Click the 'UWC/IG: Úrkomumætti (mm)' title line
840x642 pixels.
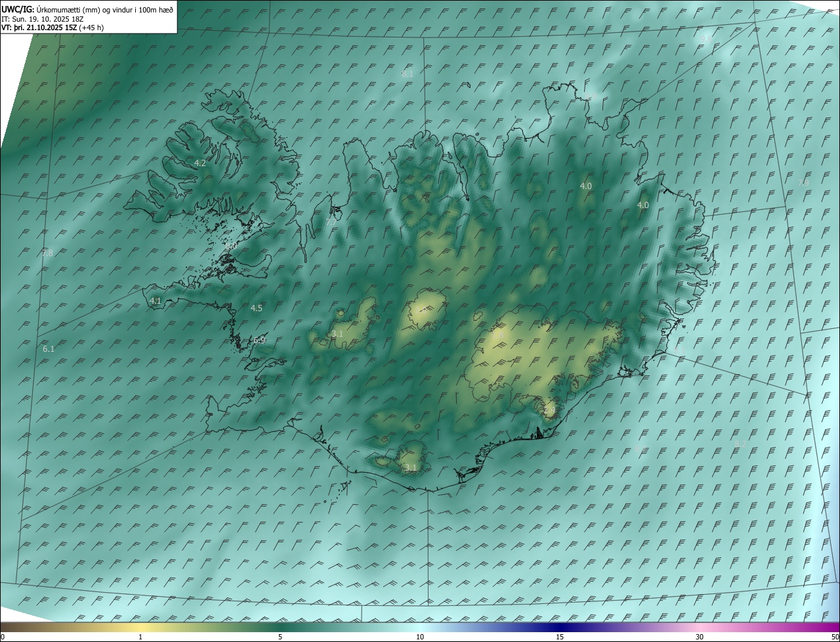[x=87, y=9]
